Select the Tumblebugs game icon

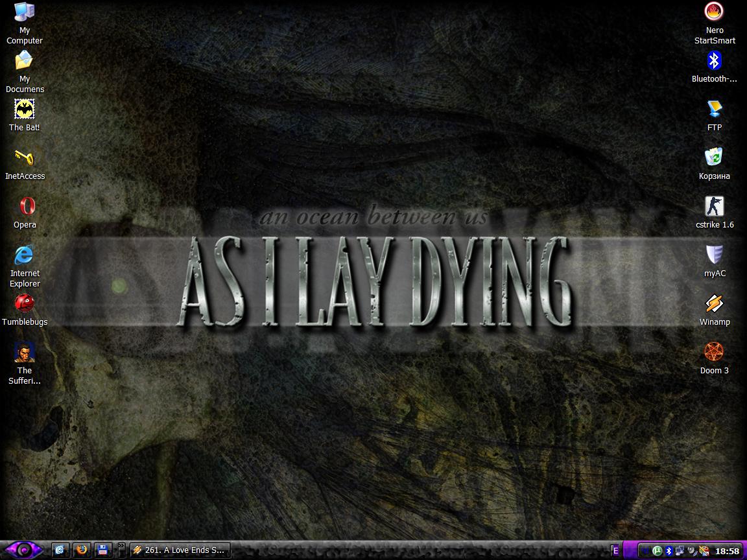pyautogui.click(x=25, y=310)
